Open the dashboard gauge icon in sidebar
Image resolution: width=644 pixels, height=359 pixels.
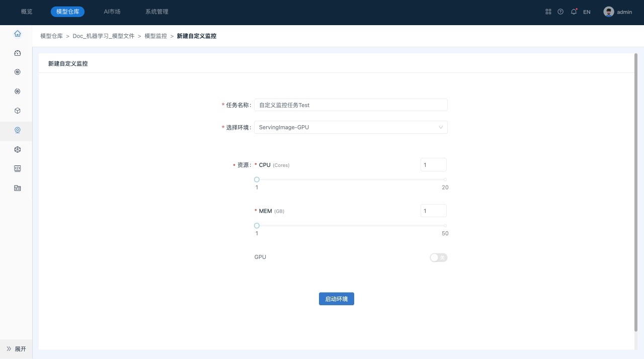(x=18, y=53)
